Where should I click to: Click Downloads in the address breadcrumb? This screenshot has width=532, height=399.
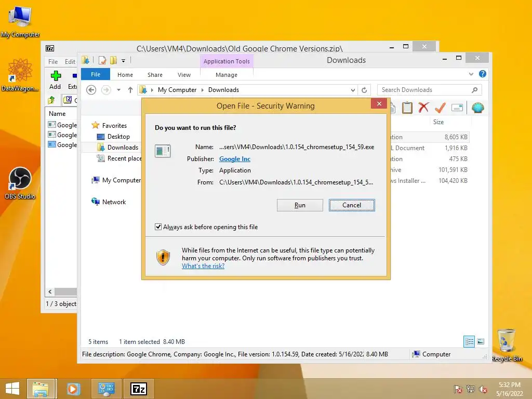(223, 90)
